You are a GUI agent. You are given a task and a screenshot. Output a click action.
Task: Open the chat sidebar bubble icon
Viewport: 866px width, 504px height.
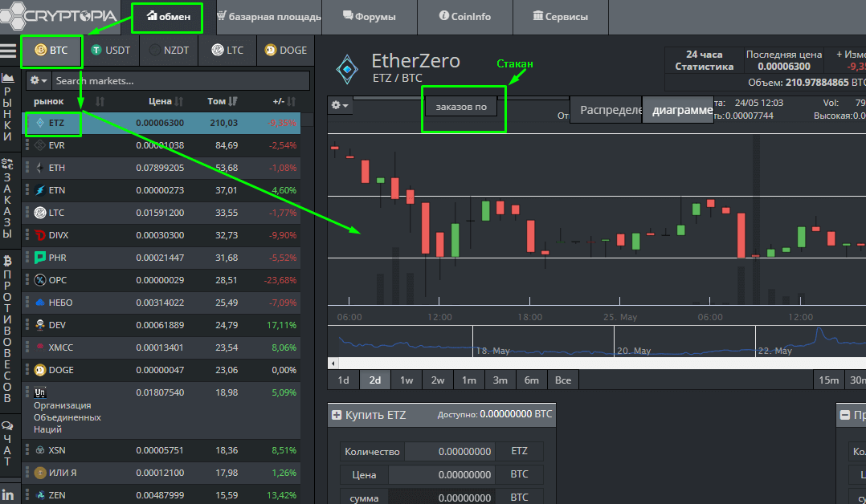click(x=8, y=426)
